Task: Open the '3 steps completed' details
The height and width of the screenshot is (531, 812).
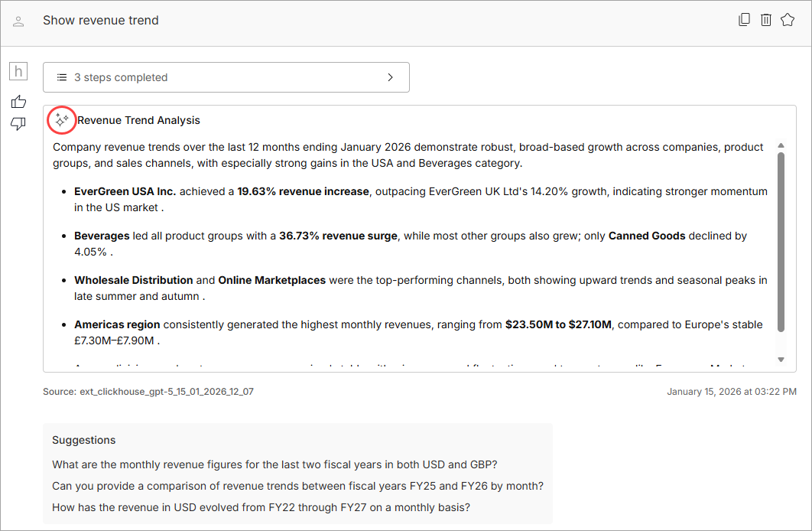Action: click(x=121, y=77)
